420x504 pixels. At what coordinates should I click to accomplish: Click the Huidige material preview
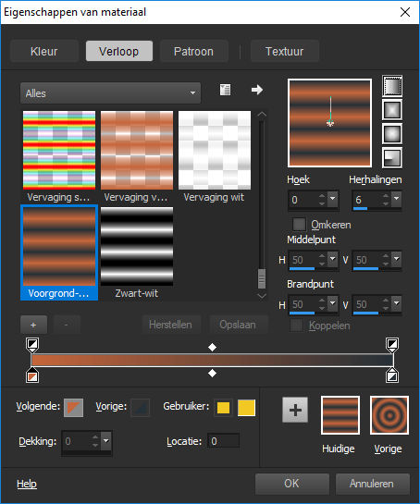pos(340,415)
